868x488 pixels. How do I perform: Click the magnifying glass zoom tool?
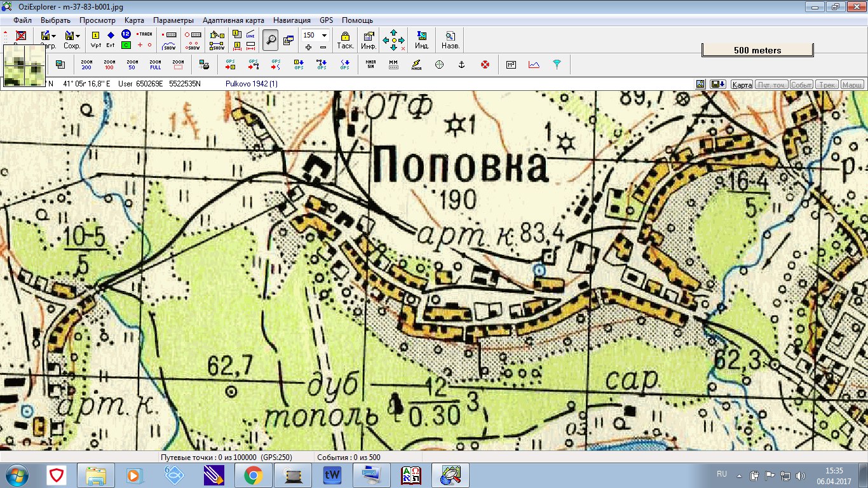tap(271, 39)
